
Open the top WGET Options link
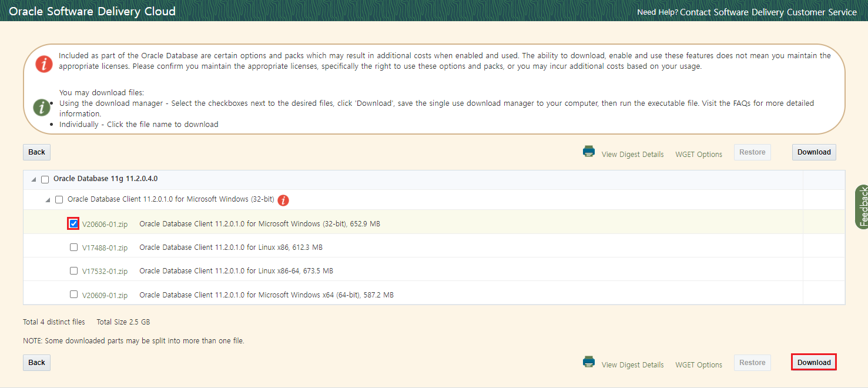pyautogui.click(x=699, y=154)
